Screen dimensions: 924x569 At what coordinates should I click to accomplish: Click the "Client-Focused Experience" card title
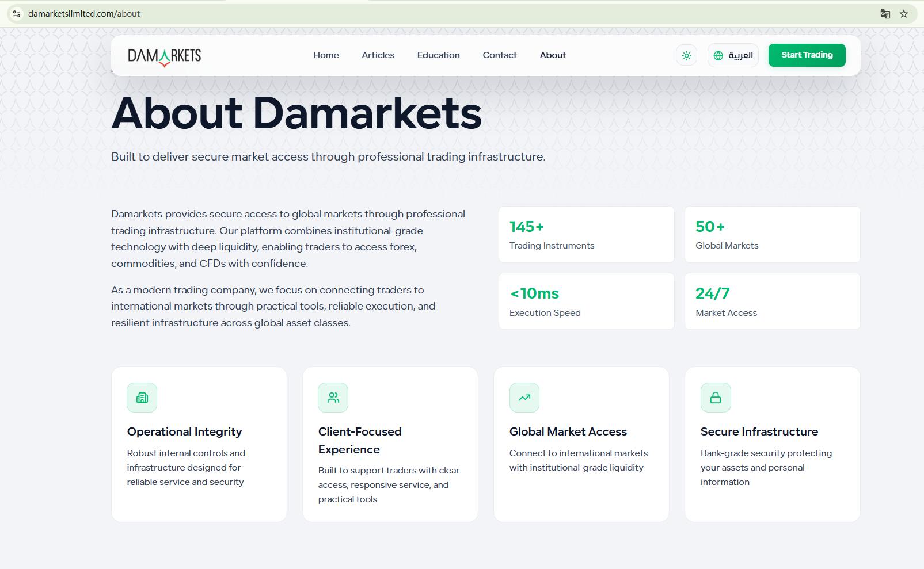click(360, 440)
